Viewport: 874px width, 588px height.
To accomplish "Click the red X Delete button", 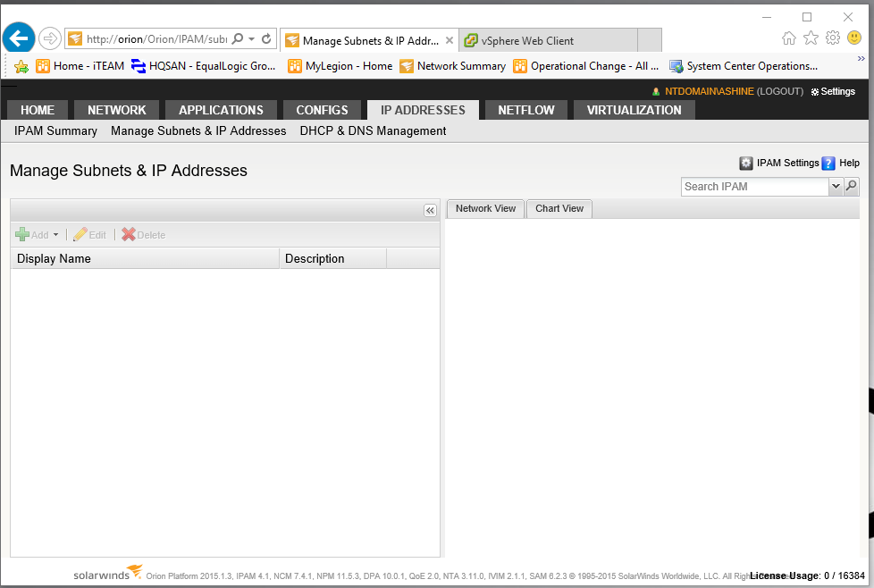I will pyautogui.click(x=143, y=235).
